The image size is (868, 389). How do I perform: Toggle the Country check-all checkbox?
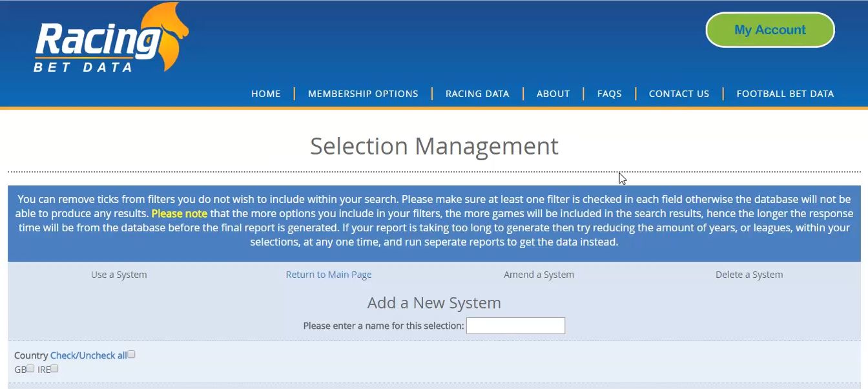pos(132,355)
